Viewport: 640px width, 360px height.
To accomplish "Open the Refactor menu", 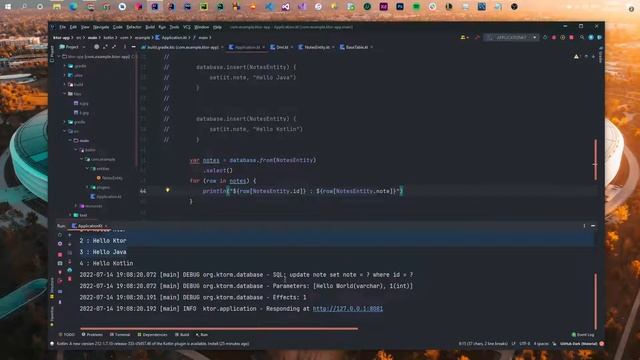I will coord(133,27).
